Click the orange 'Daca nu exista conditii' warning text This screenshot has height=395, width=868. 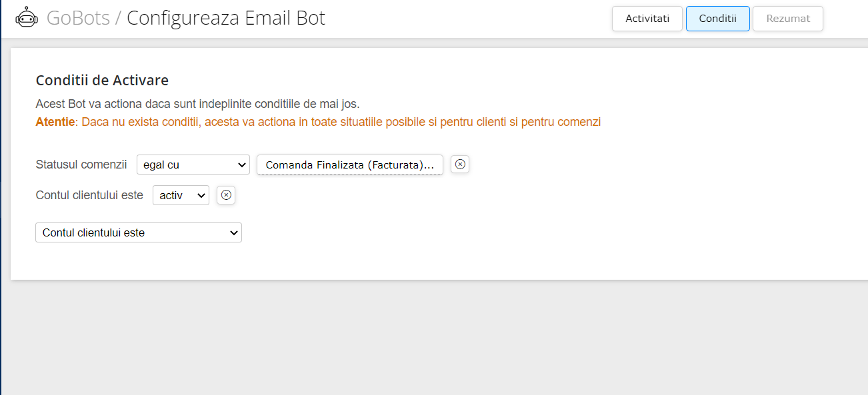pyautogui.click(x=341, y=122)
